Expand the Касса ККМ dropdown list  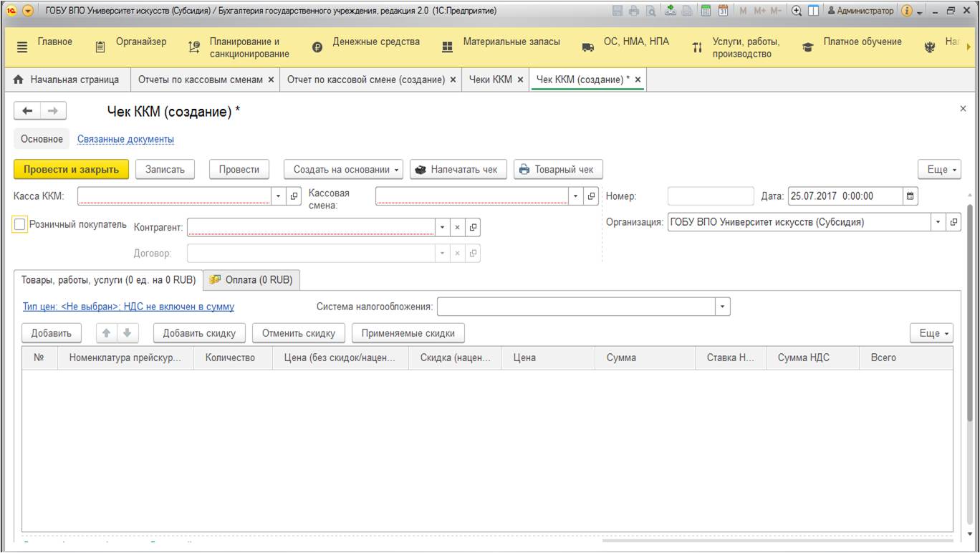tap(279, 196)
